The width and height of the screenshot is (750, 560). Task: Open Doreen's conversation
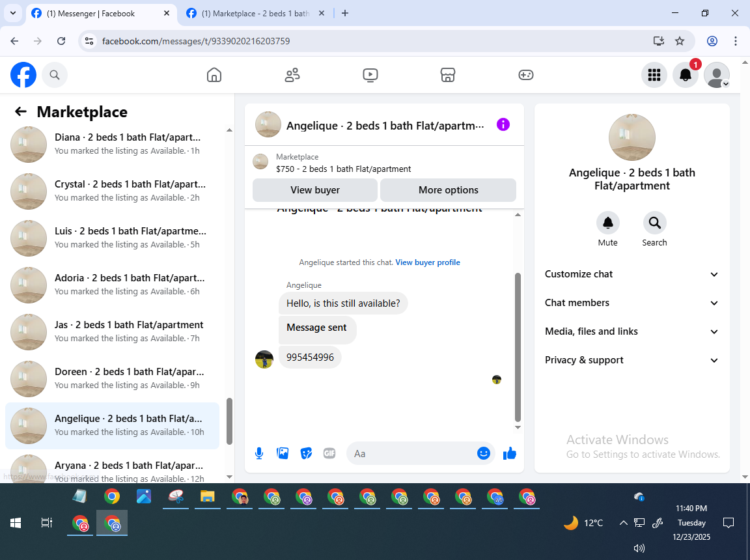pos(113,379)
